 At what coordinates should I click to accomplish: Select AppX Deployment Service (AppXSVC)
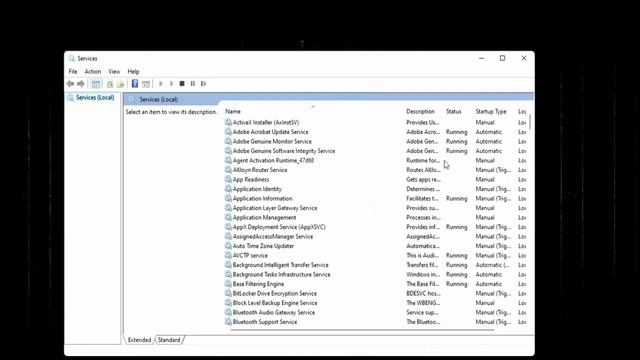[279, 227]
